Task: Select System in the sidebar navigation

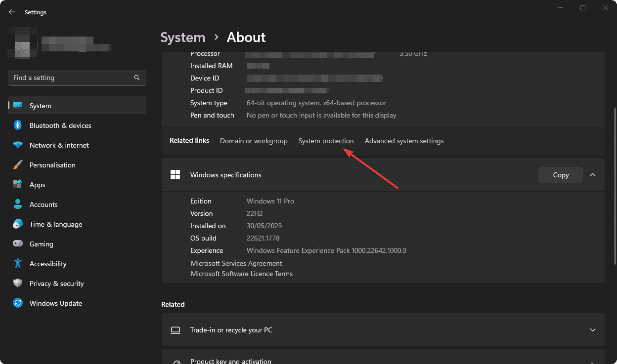Action: pyautogui.click(x=40, y=105)
